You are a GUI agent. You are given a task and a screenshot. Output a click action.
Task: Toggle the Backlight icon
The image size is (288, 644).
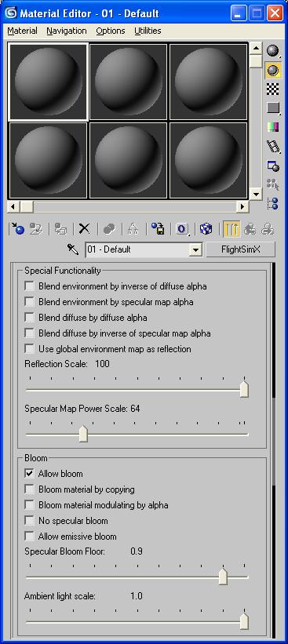(273, 71)
